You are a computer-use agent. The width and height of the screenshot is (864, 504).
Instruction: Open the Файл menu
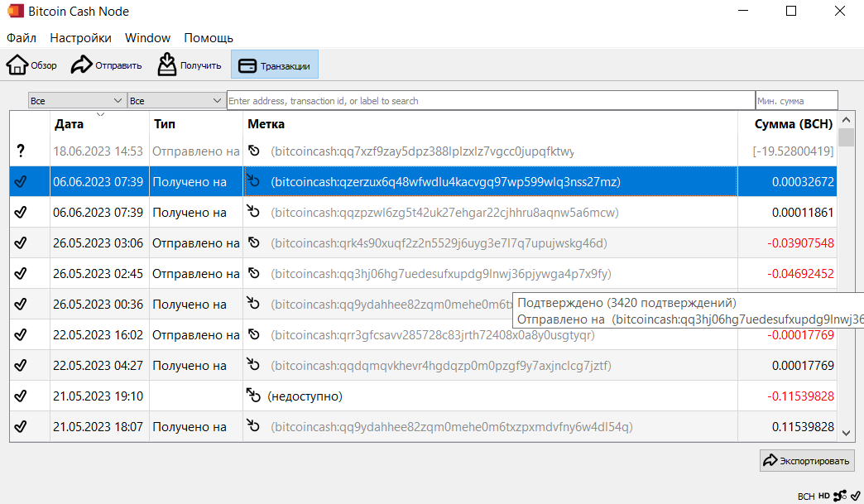point(22,38)
